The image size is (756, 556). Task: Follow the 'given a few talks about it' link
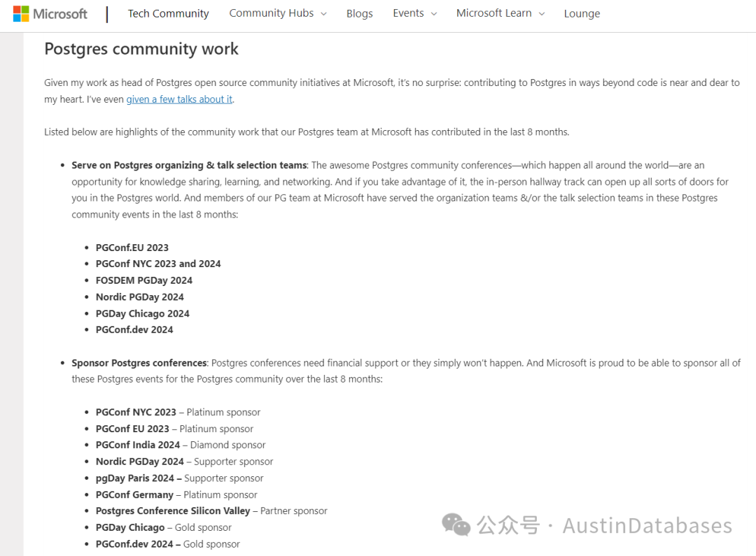tap(179, 99)
